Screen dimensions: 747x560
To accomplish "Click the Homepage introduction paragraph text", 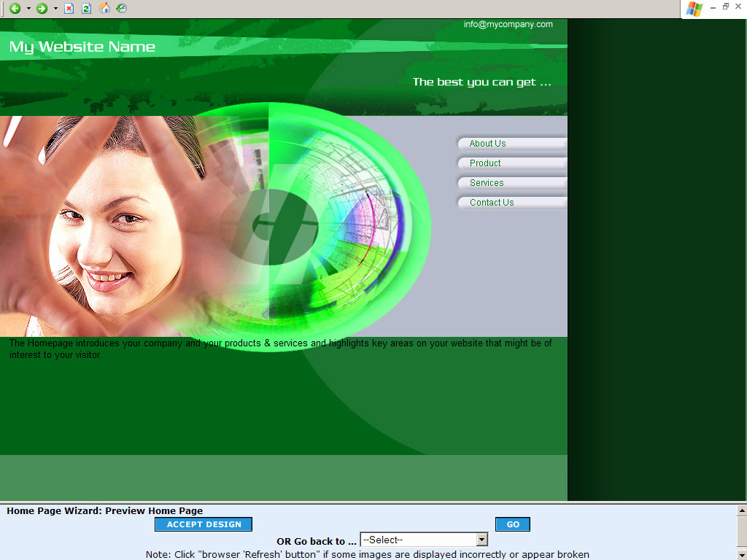I will pos(281,349).
